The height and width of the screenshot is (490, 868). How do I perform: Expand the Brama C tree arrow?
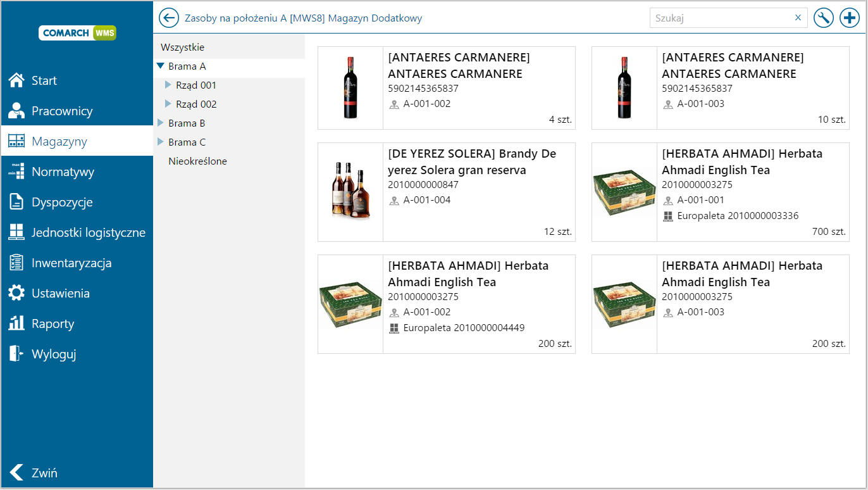[161, 142]
